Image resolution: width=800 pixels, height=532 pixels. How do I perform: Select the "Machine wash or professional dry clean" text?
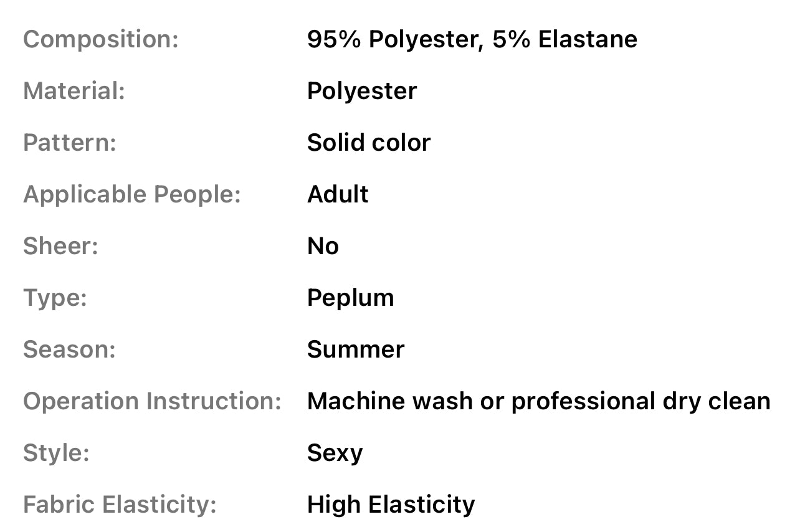pos(538,401)
